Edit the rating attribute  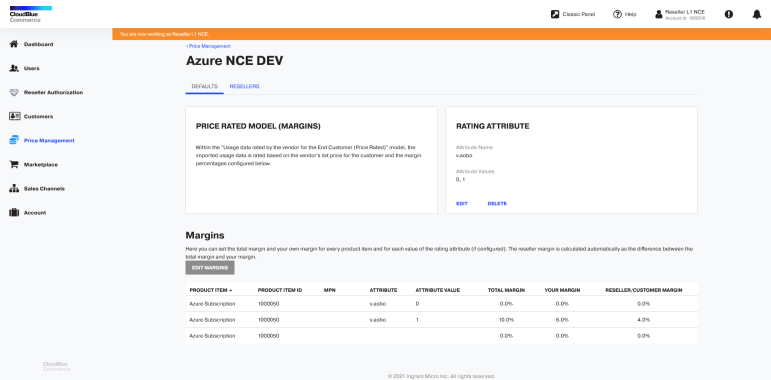pyautogui.click(x=462, y=204)
